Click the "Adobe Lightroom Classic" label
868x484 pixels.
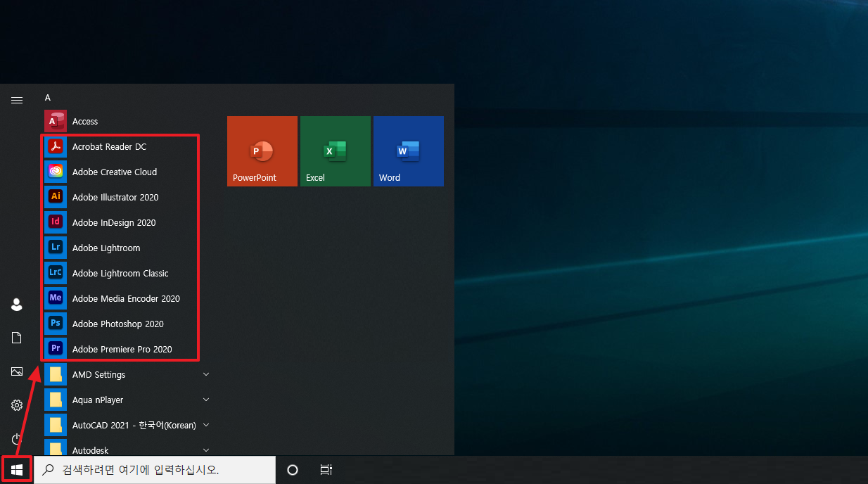(120, 273)
